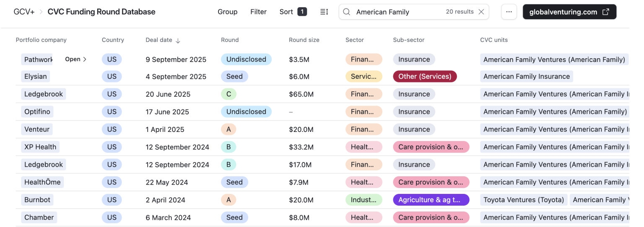Image resolution: width=644 pixels, height=227 pixels.
Task: Click the Toyota Ventures (Toyota) tag
Action: [x=523, y=200]
